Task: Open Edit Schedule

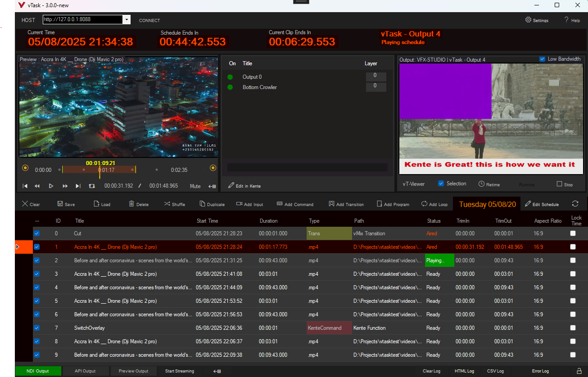Action: coord(542,204)
